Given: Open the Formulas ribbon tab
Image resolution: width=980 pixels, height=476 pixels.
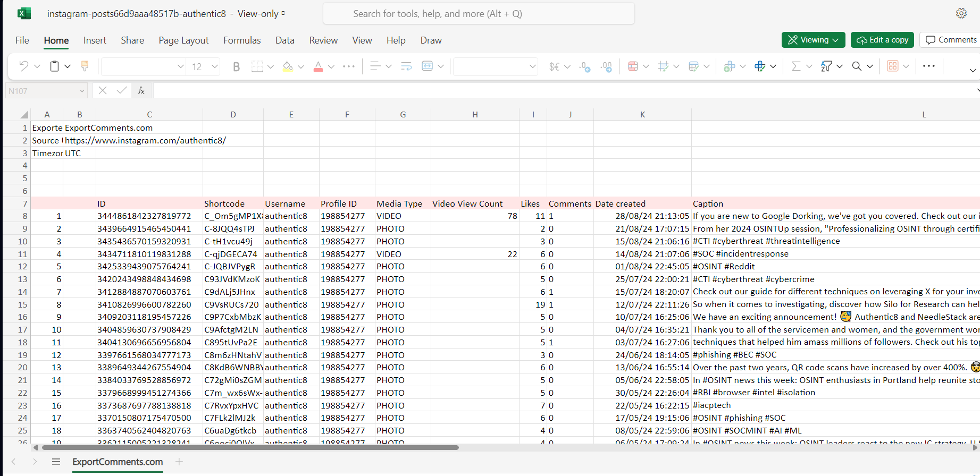Looking at the screenshot, I should pyautogui.click(x=242, y=40).
